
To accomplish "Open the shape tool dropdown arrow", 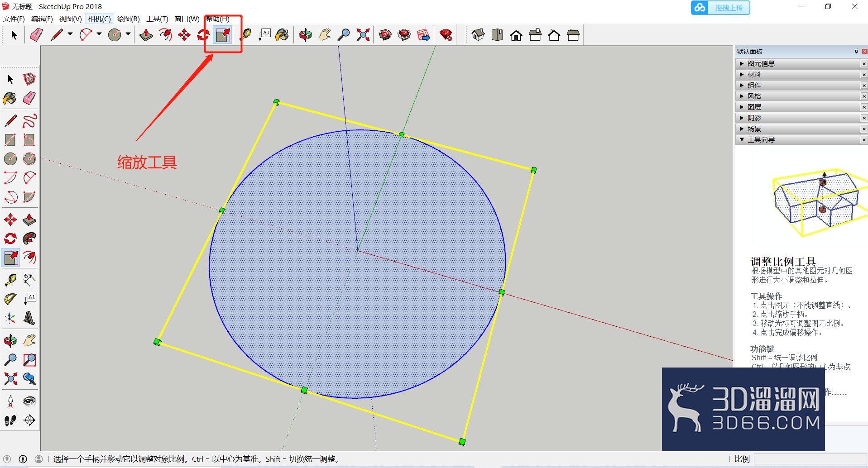I will pyautogui.click(x=128, y=34).
